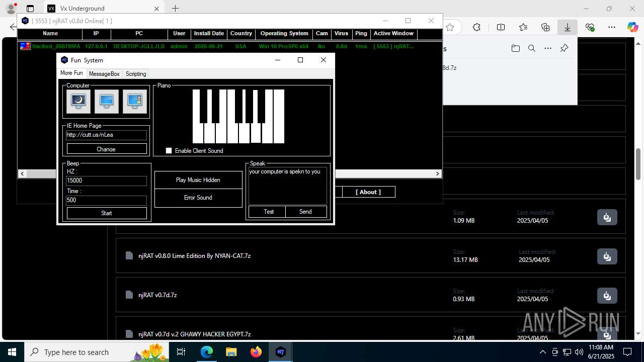
Task: Enable Client Sound checkbox
Action: [169, 151]
